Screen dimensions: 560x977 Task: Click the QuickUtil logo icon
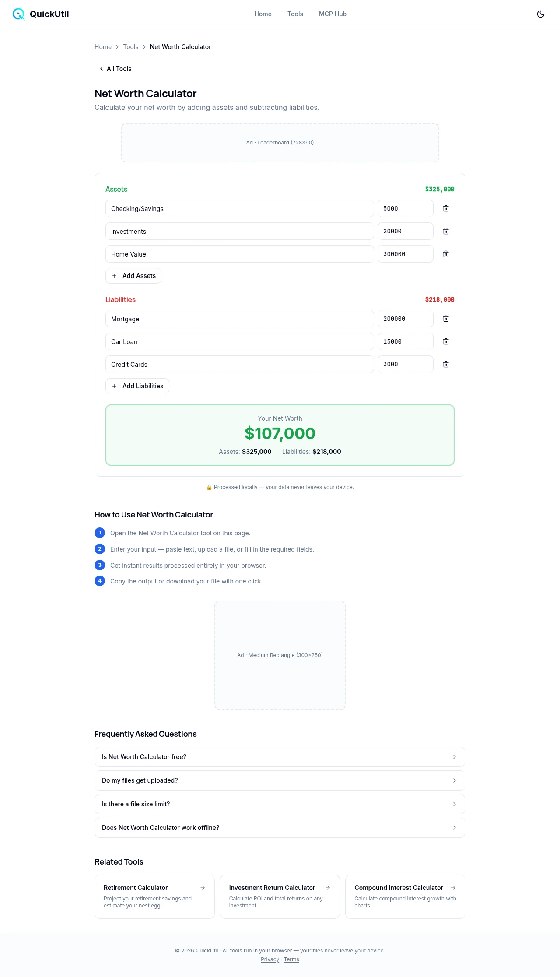coord(18,14)
